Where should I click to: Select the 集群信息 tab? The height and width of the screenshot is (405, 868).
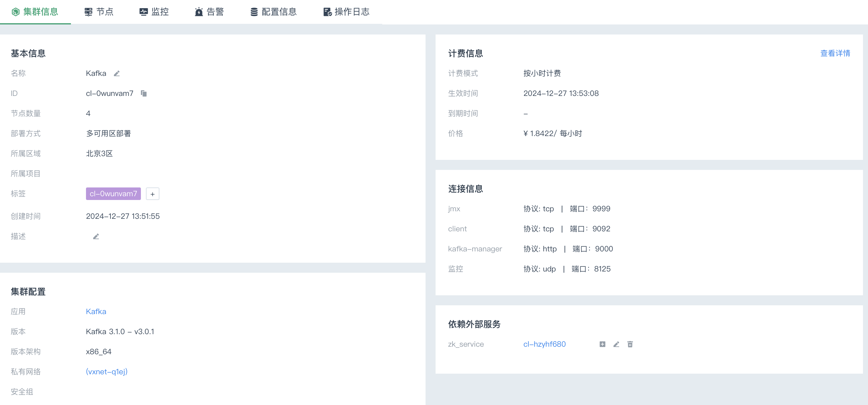pos(40,12)
